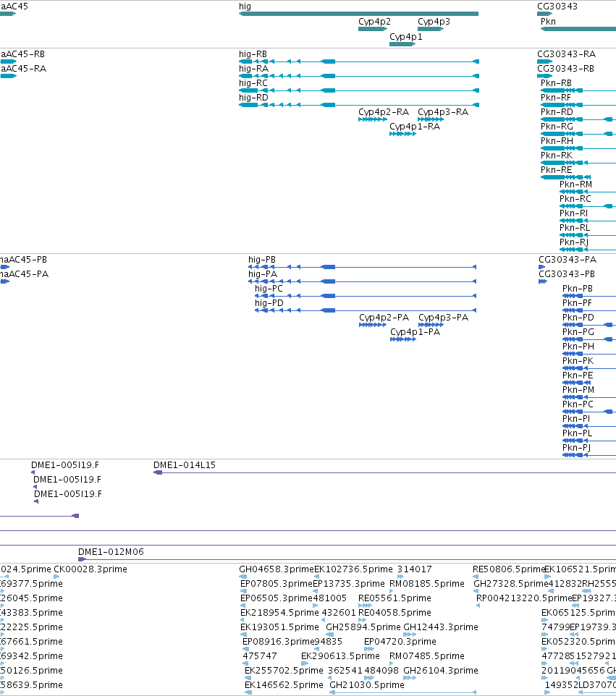Open EST EK102736.5prime

(353, 569)
